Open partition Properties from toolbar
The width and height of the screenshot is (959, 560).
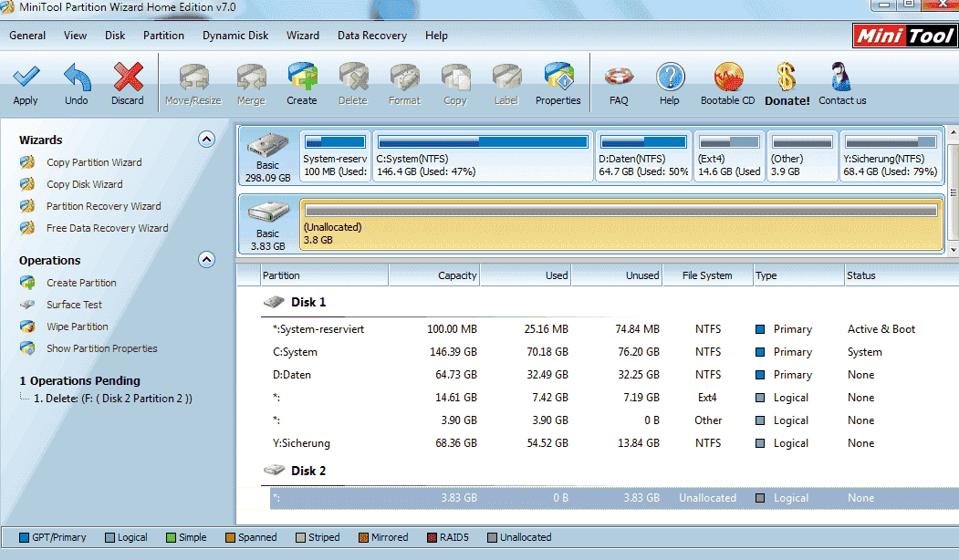tap(558, 77)
